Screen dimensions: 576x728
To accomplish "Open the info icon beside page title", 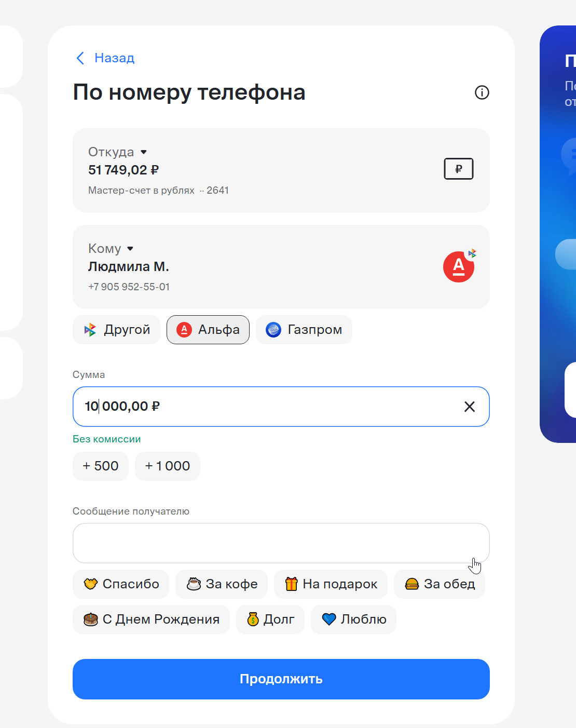I will click(482, 92).
